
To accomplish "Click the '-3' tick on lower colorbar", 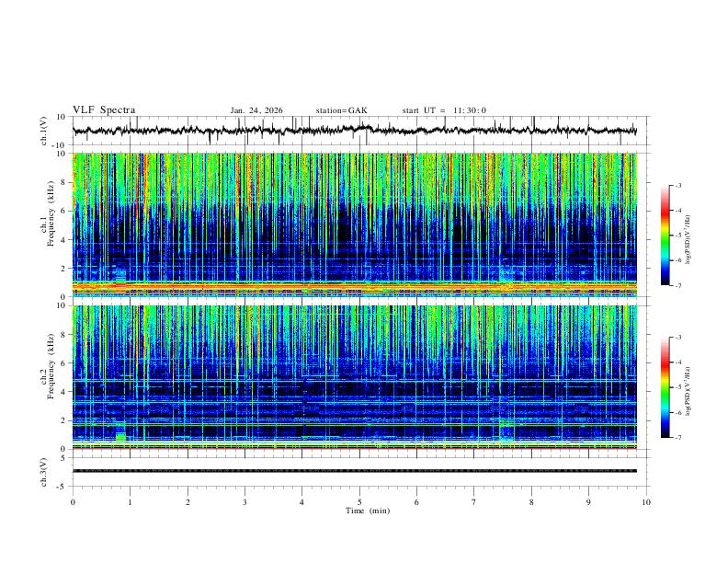I will coord(678,338).
